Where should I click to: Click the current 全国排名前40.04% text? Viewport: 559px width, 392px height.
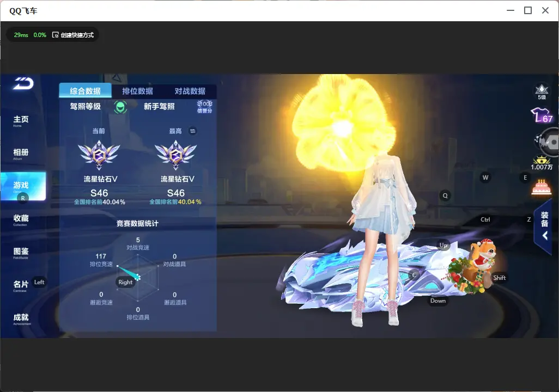[100, 202]
